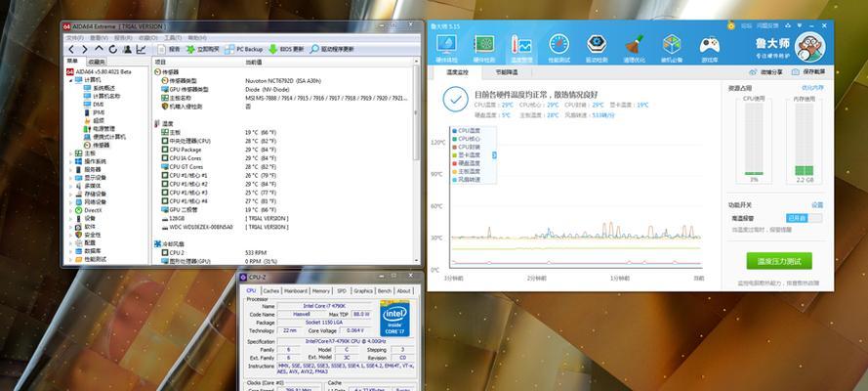Expand 操作系统 node in AIDA64 tree
Image resolution: width=868 pixels, height=391 pixels.
pyautogui.click(x=71, y=161)
